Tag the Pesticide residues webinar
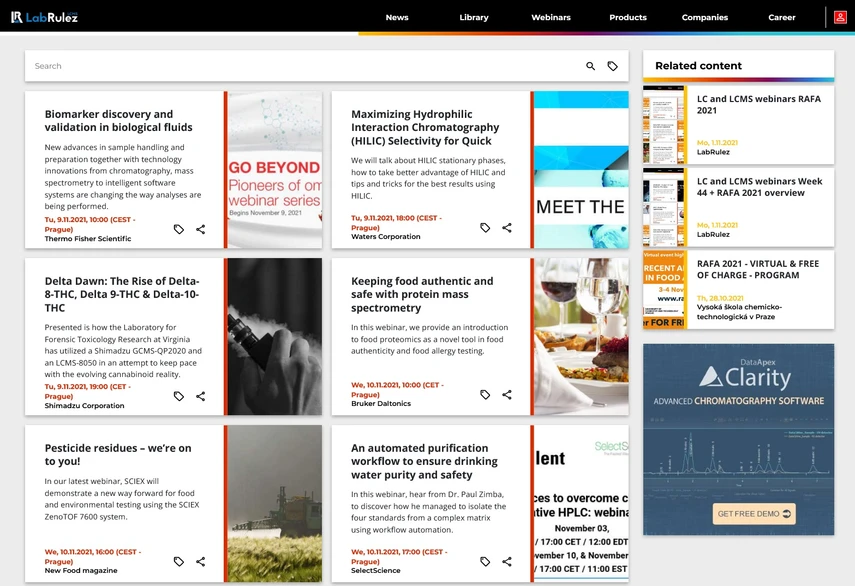Image resolution: width=855 pixels, height=586 pixels. click(x=179, y=561)
